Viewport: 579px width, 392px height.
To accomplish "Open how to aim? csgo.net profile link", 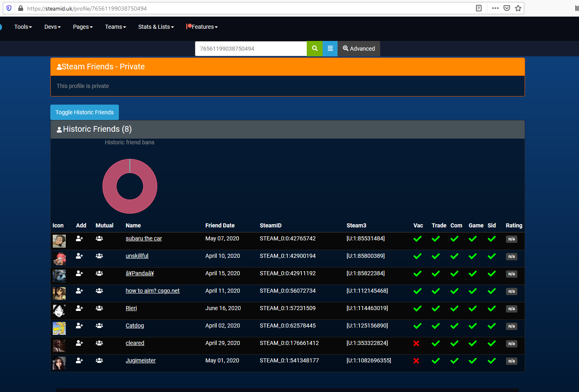I will (x=153, y=291).
